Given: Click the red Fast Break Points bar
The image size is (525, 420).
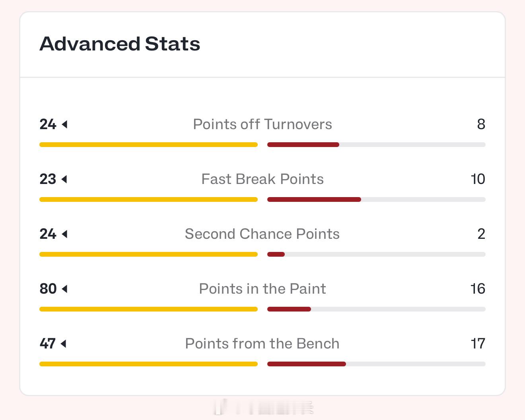Looking at the screenshot, I should point(314,199).
